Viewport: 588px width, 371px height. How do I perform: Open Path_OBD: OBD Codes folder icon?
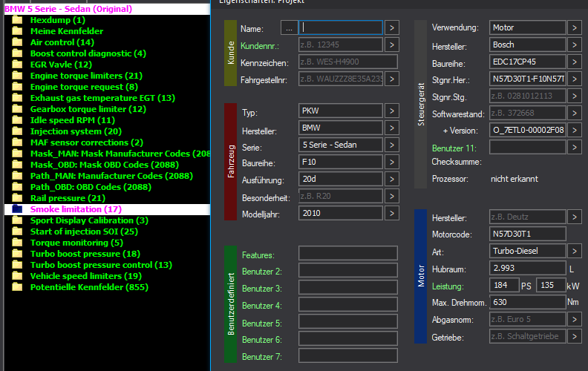pyautogui.click(x=17, y=187)
